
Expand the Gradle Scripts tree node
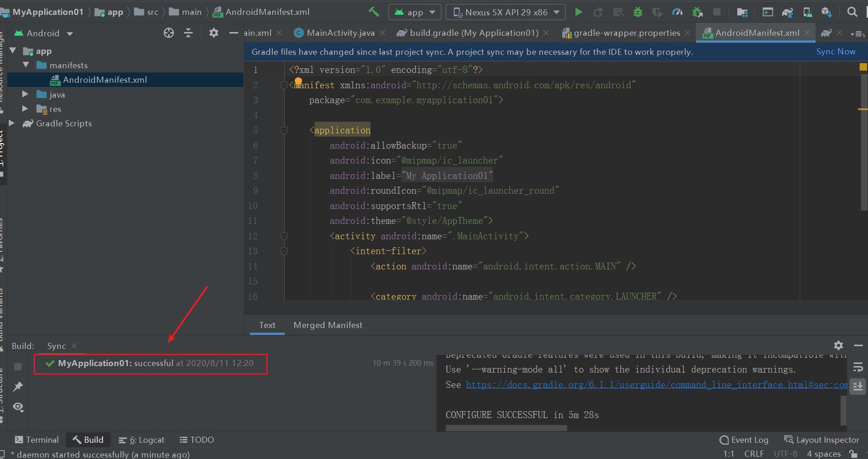point(13,124)
